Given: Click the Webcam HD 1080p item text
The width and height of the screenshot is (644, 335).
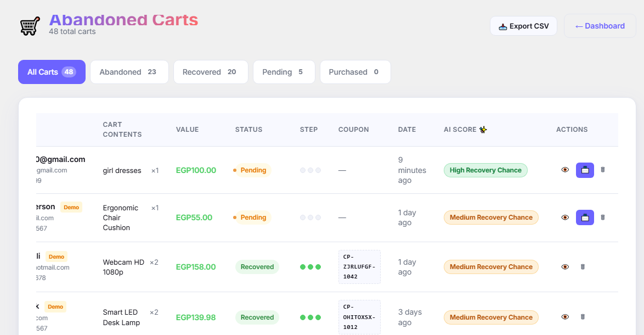Looking at the screenshot, I should click(123, 267).
